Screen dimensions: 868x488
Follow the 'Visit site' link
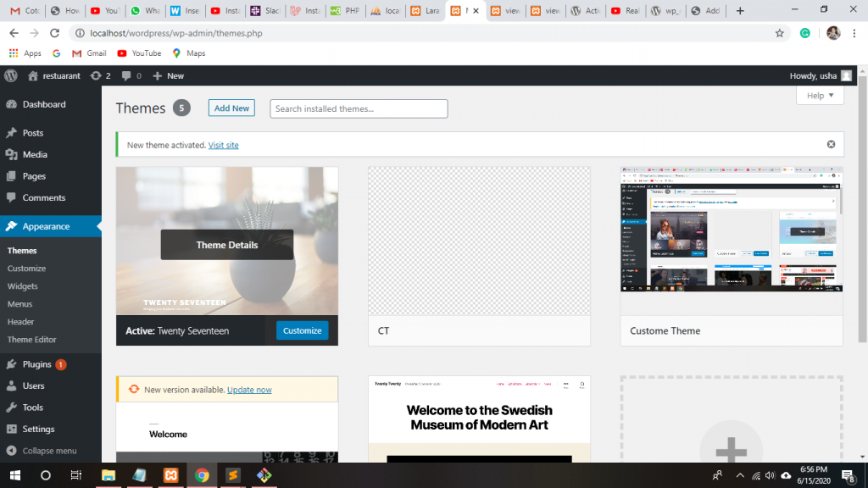pyautogui.click(x=223, y=146)
